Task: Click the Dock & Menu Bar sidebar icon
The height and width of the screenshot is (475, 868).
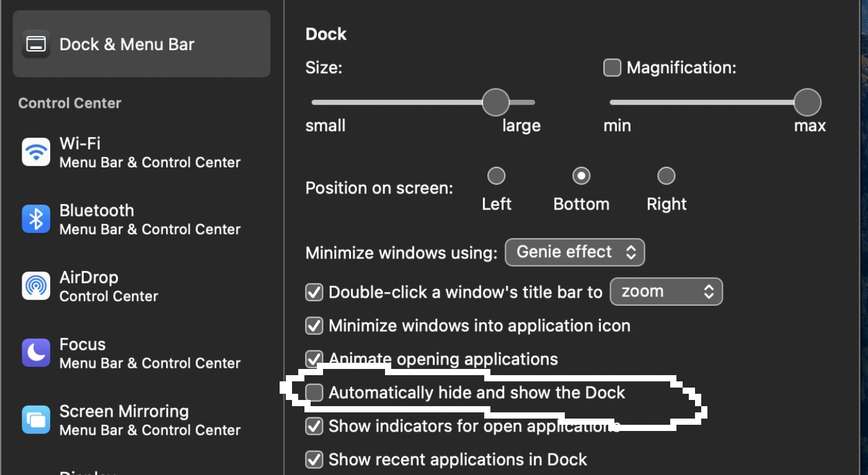Action: click(36, 44)
